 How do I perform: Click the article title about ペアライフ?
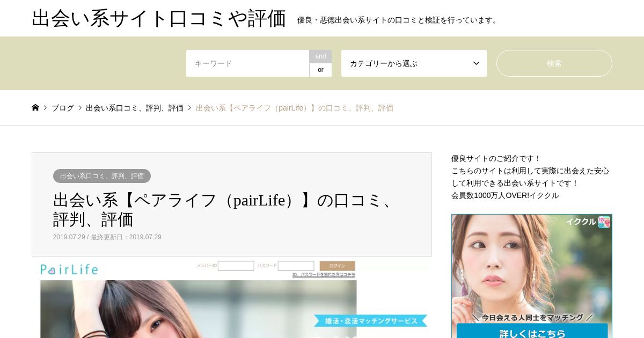point(225,210)
